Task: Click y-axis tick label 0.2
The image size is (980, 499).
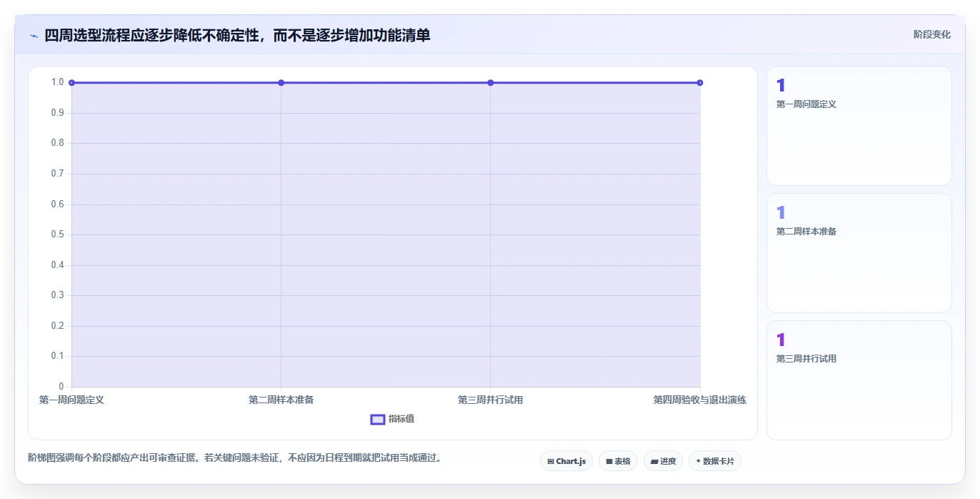Action: (57, 326)
